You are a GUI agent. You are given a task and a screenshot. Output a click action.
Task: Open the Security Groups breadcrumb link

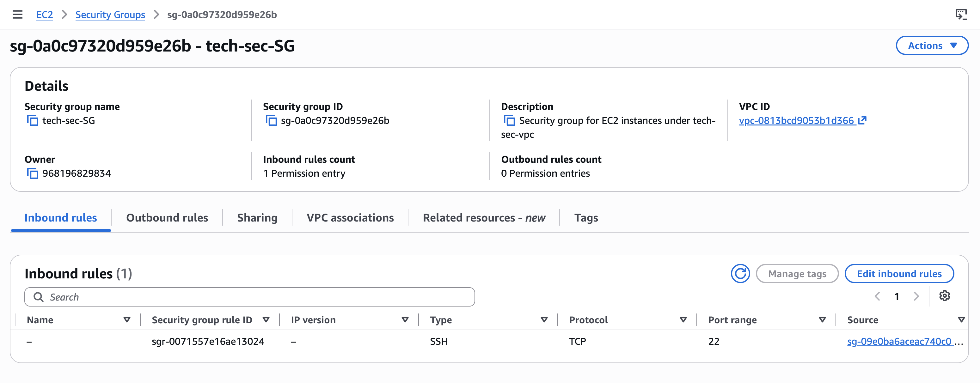[110, 15]
